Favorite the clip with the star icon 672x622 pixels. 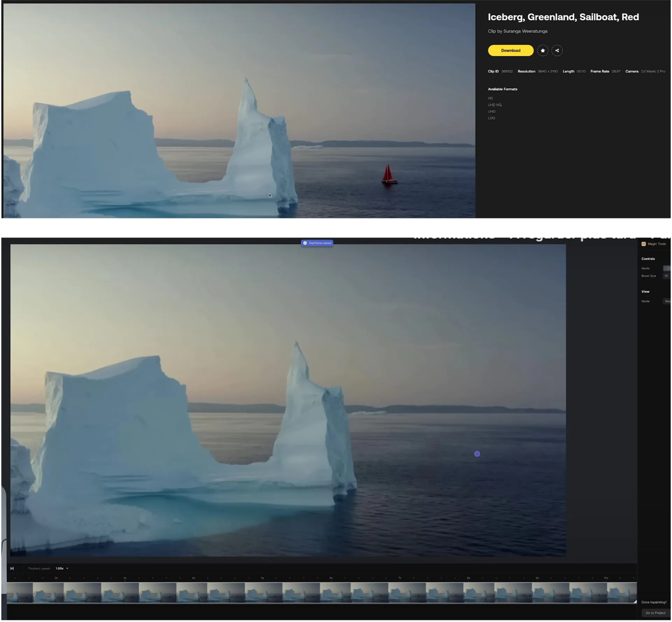542,50
